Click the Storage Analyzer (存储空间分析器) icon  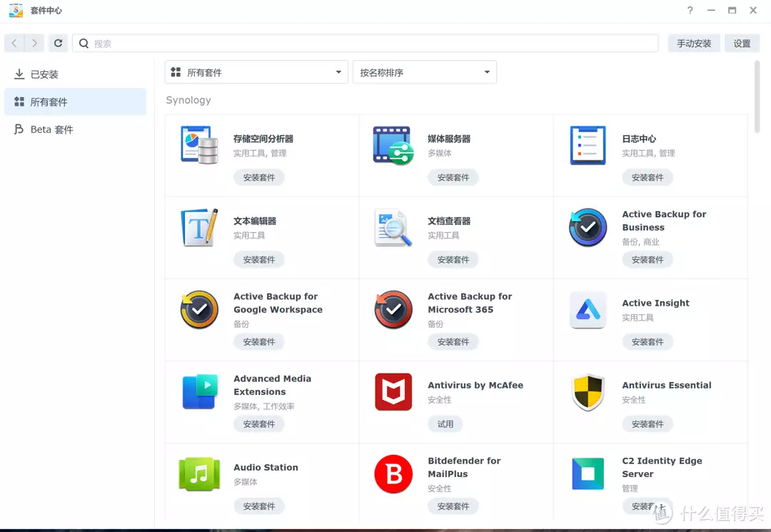click(199, 145)
